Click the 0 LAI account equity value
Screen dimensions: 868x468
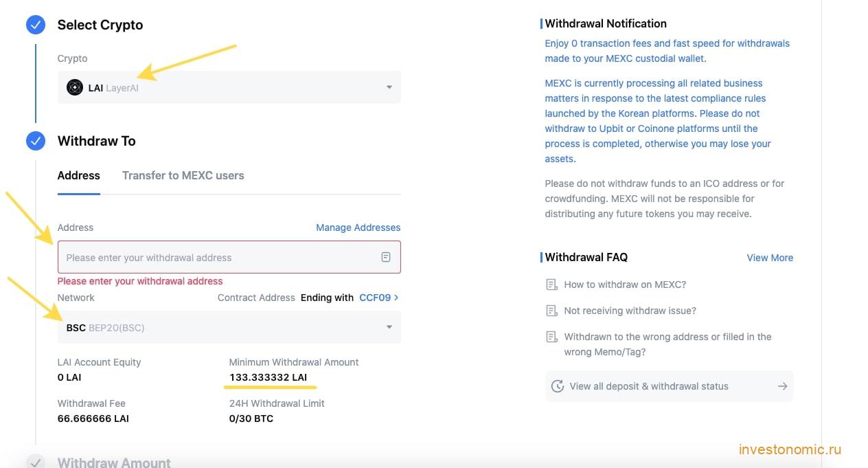coord(69,377)
